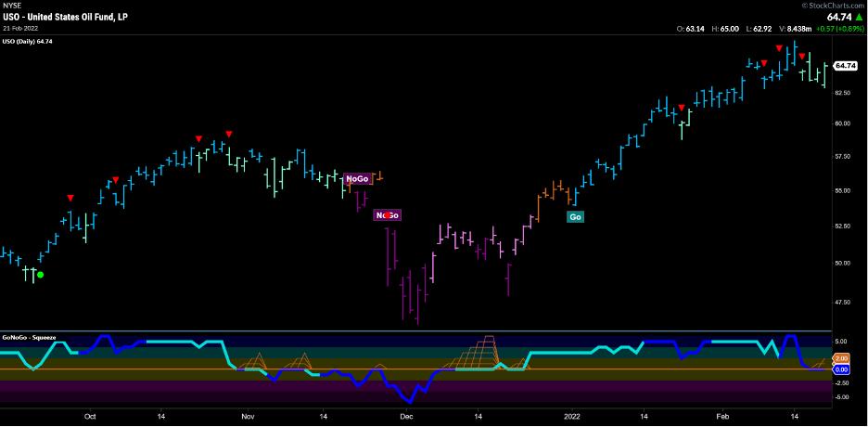The width and height of the screenshot is (868, 427).
Task: Open the StockCharts.com copyright link
Action: pos(833,6)
